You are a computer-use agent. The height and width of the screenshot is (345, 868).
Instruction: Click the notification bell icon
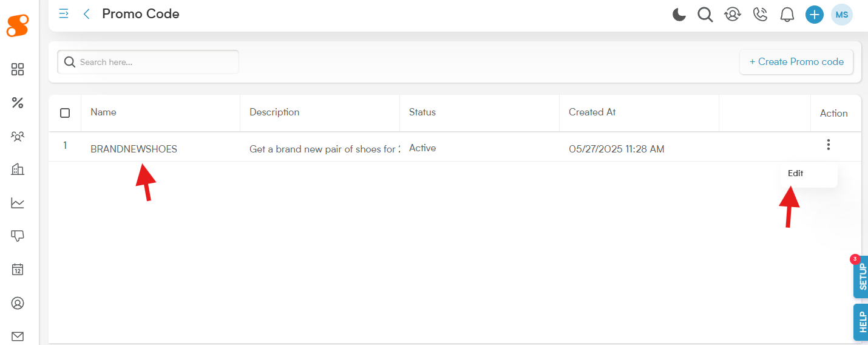(787, 15)
